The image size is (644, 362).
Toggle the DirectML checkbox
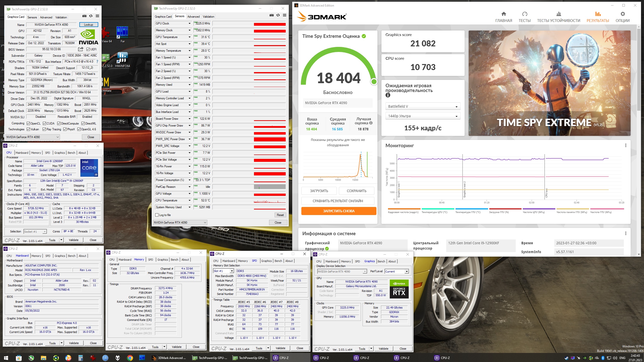click(x=83, y=124)
